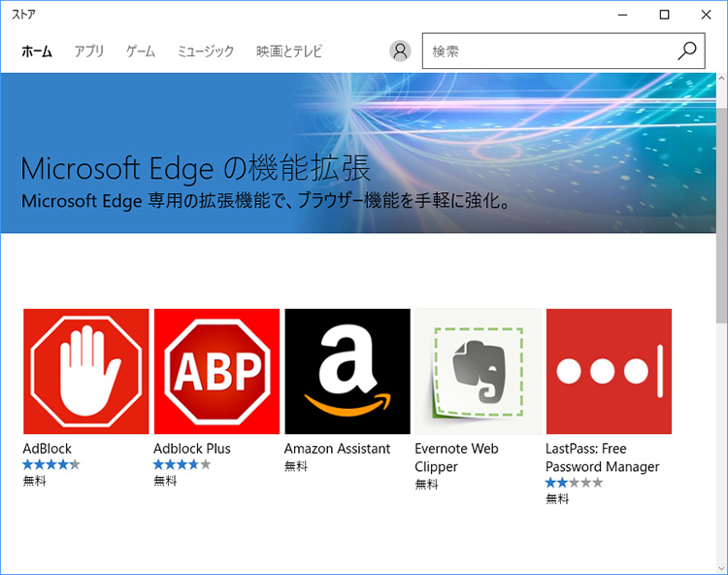Open the user account profile icon
This screenshot has width=728, height=575.
(x=400, y=51)
